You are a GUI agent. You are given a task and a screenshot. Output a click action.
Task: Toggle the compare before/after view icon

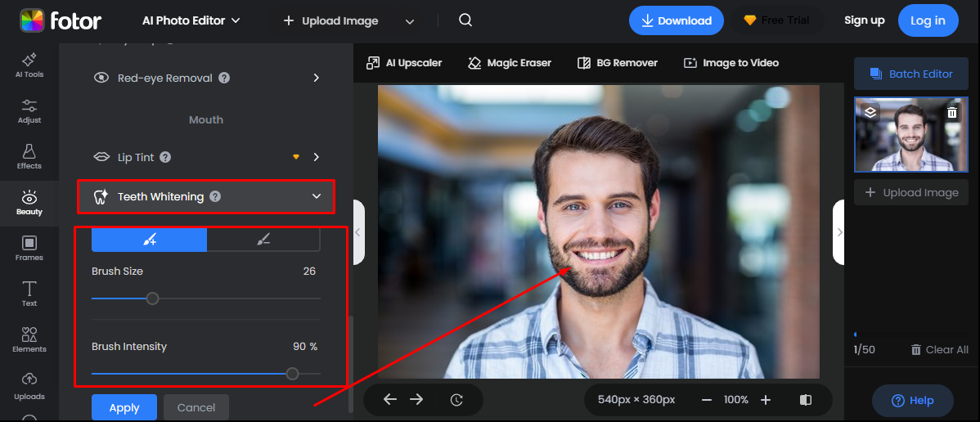point(806,400)
